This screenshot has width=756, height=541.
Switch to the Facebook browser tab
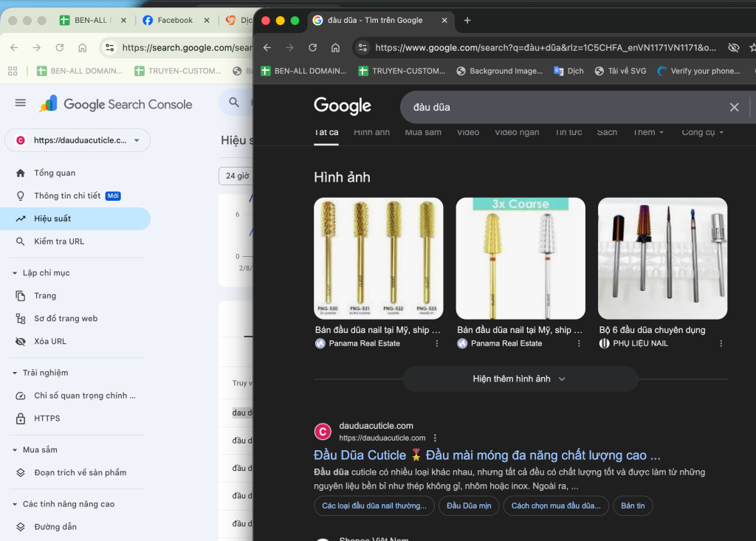coord(174,20)
